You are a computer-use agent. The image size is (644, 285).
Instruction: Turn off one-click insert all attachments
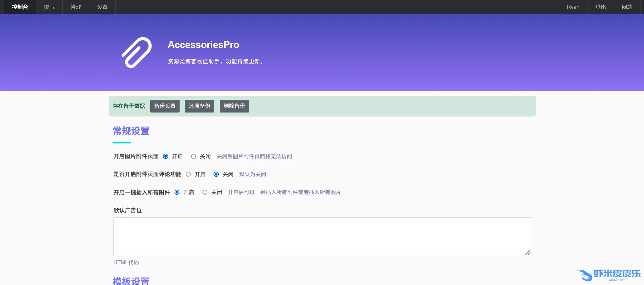[x=205, y=192]
